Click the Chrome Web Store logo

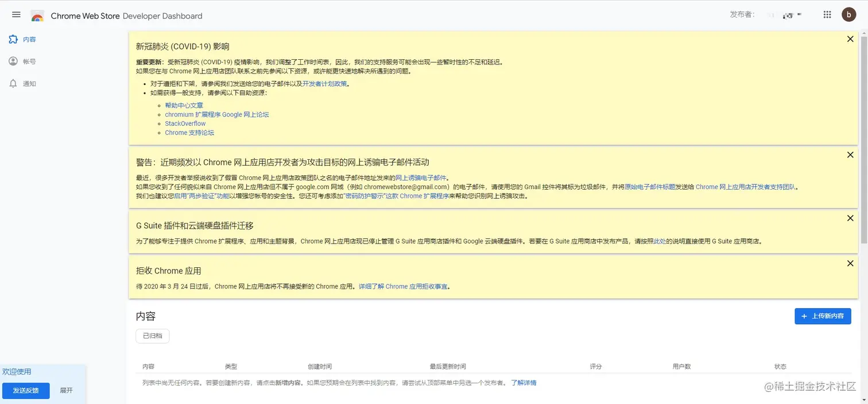[37, 16]
